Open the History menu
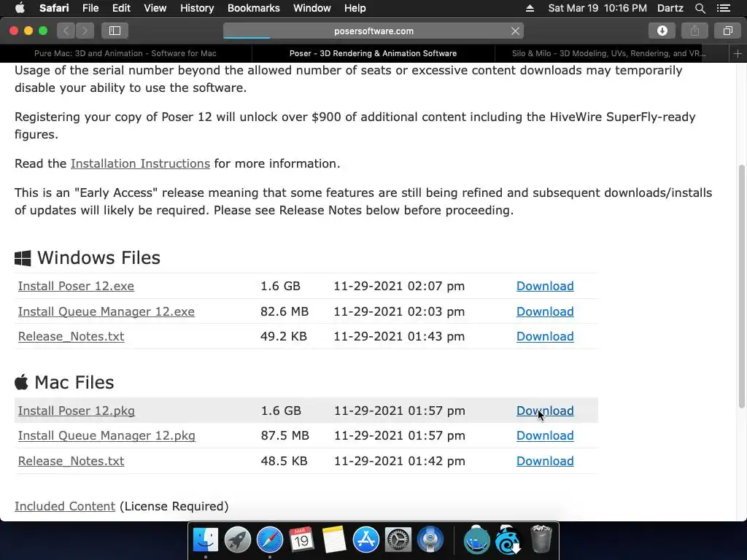This screenshot has height=560, width=747. [x=197, y=8]
